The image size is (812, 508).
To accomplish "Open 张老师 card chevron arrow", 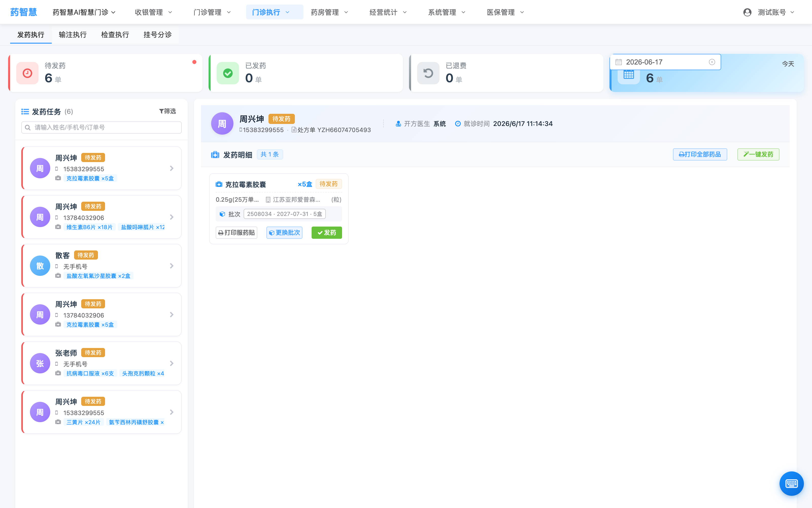I will pos(172,363).
